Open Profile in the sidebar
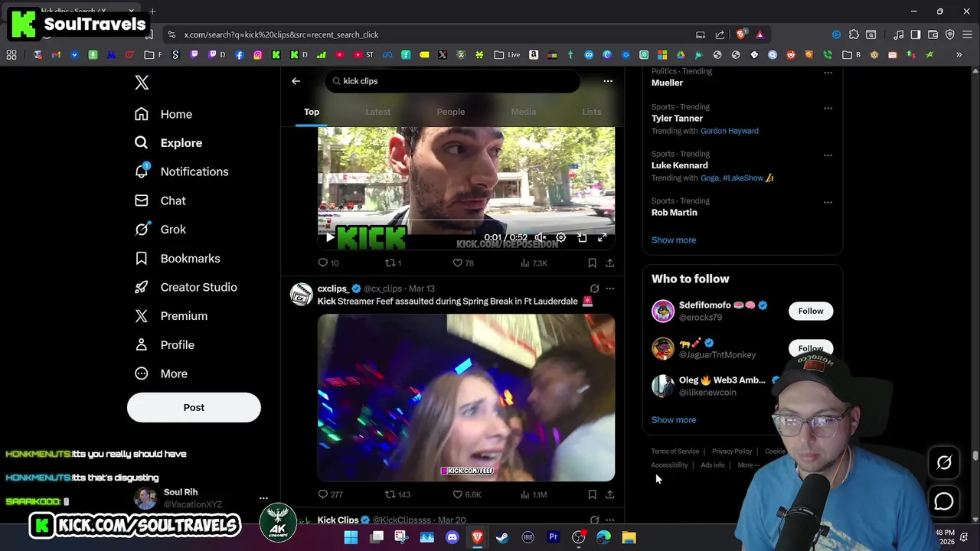The image size is (980, 551). pos(164,345)
